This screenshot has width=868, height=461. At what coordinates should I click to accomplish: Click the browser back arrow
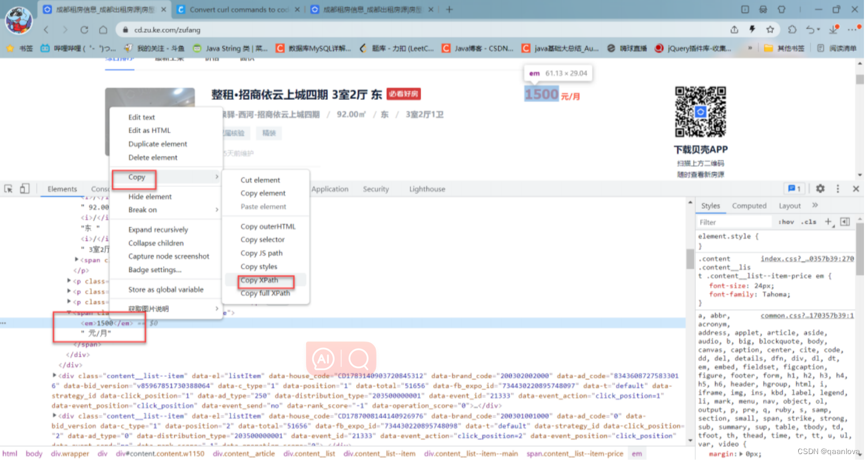pyautogui.click(x=46, y=29)
